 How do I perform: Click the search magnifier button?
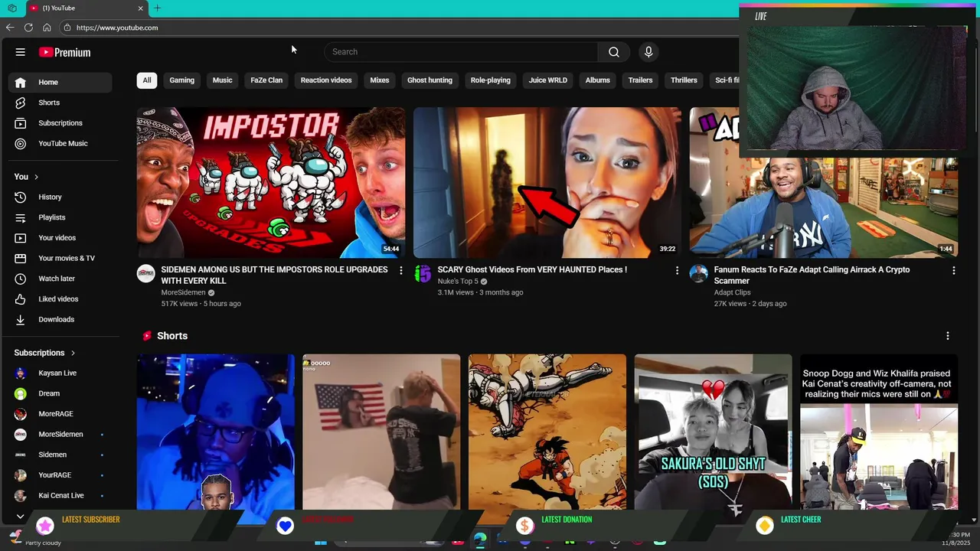pyautogui.click(x=614, y=52)
